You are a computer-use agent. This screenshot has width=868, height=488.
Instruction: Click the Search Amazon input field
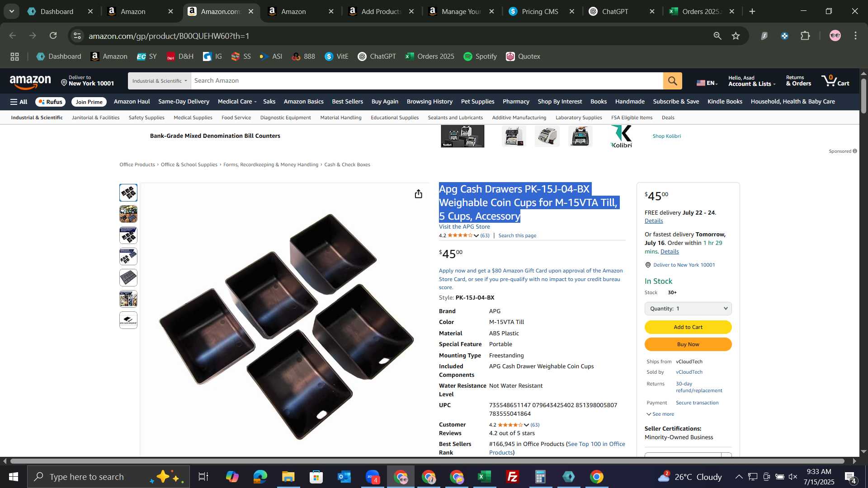pyautogui.click(x=427, y=81)
